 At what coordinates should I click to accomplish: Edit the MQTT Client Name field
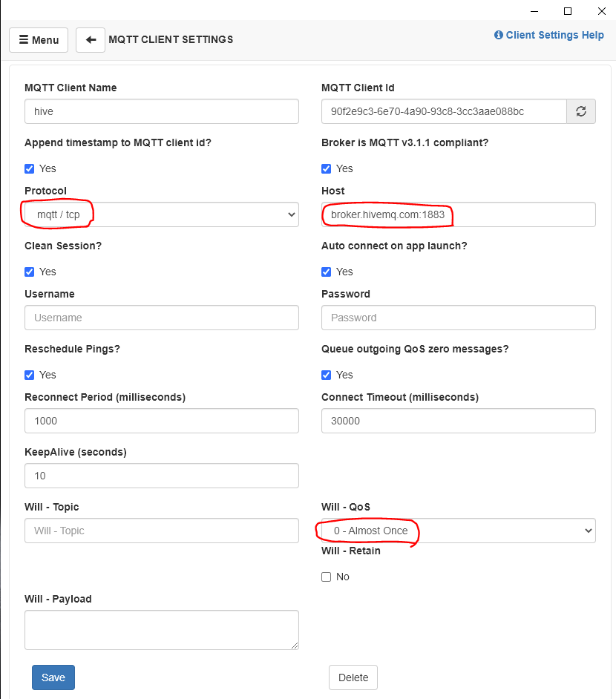point(162,111)
